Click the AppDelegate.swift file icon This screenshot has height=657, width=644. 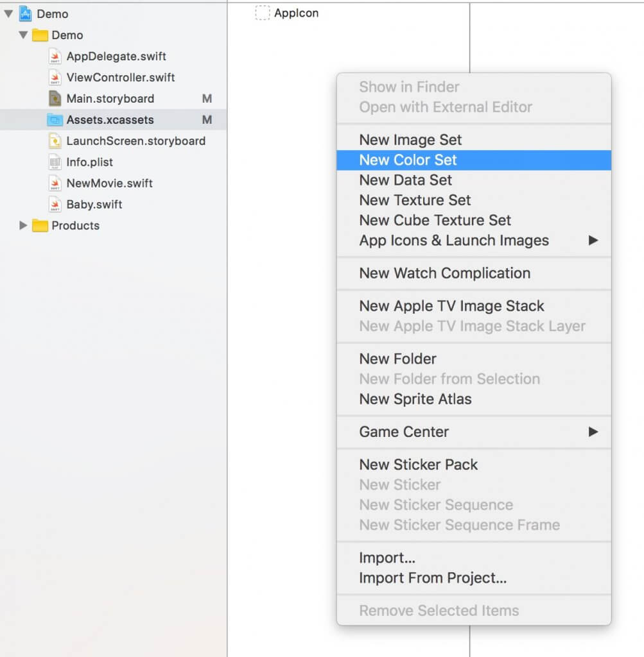(55, 56)
